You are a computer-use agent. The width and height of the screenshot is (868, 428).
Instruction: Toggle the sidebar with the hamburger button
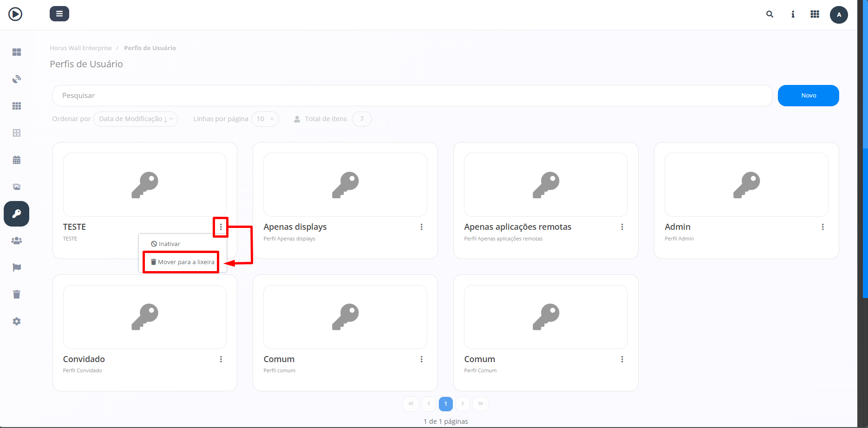coord(59,13)
